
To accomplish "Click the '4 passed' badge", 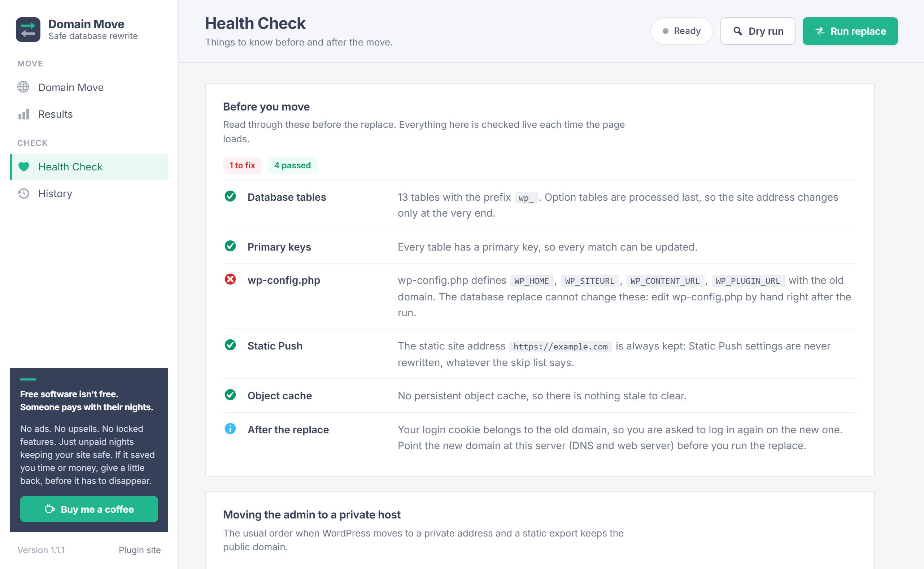I will 292,166.
